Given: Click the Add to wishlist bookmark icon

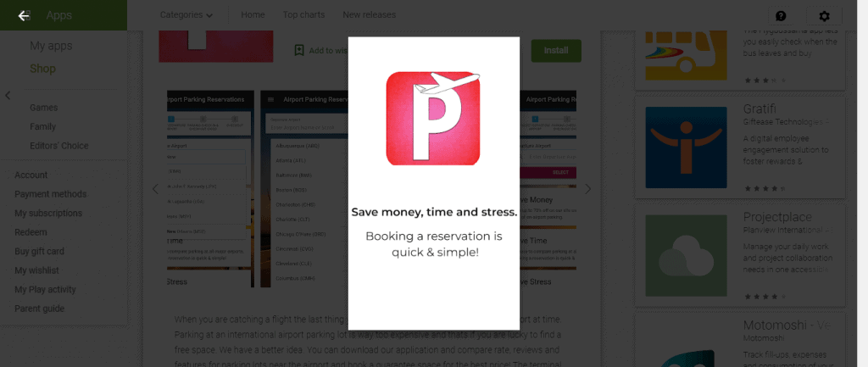Looking at the screenshot, I should (299, 50).
